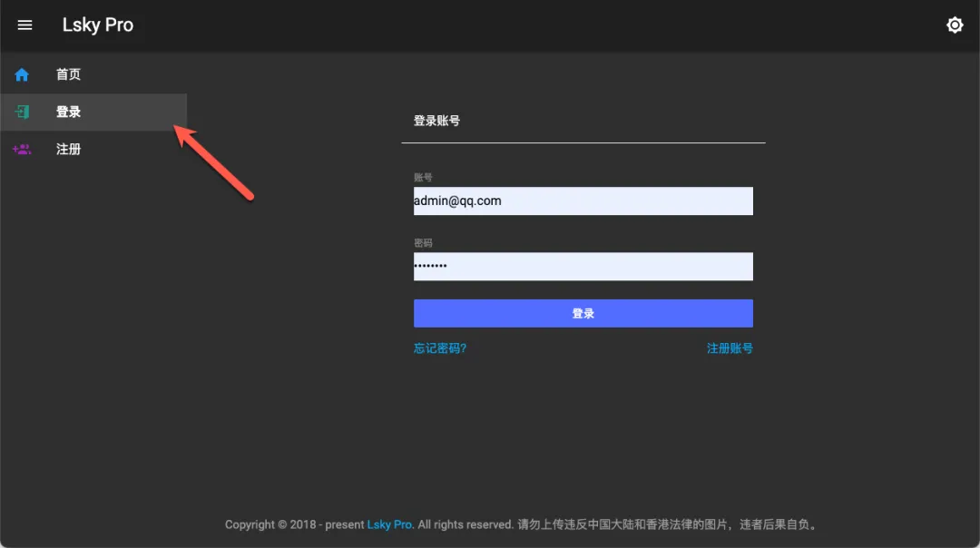
Task: Click the 登录账号 form heading
Action: (x=436, y=121)
